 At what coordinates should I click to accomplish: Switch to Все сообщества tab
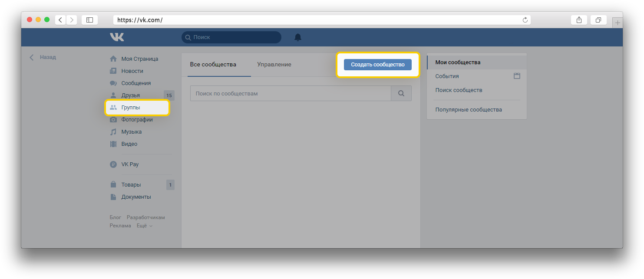(x=213, y=65)
